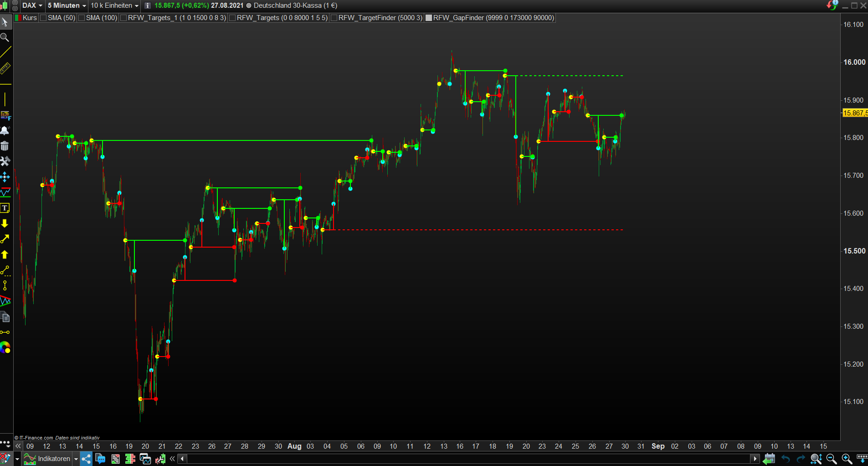Select the text annotation tool
868x466 pixels.
(x=5, y=208)
